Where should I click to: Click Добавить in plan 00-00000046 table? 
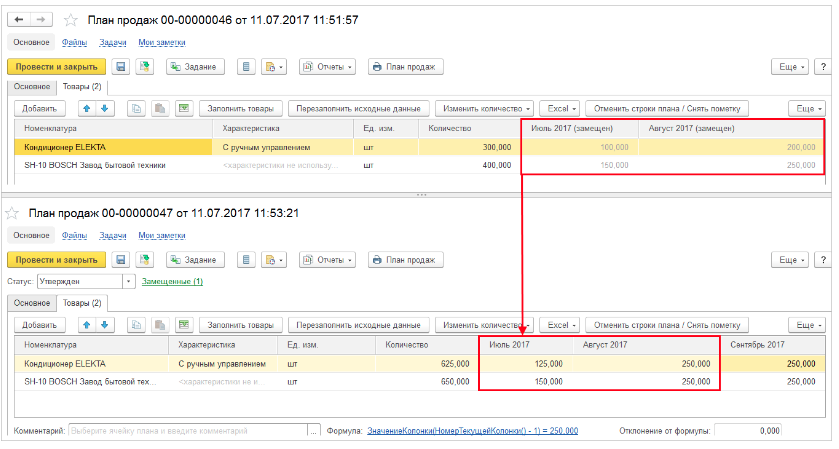(x=39, y=109)
